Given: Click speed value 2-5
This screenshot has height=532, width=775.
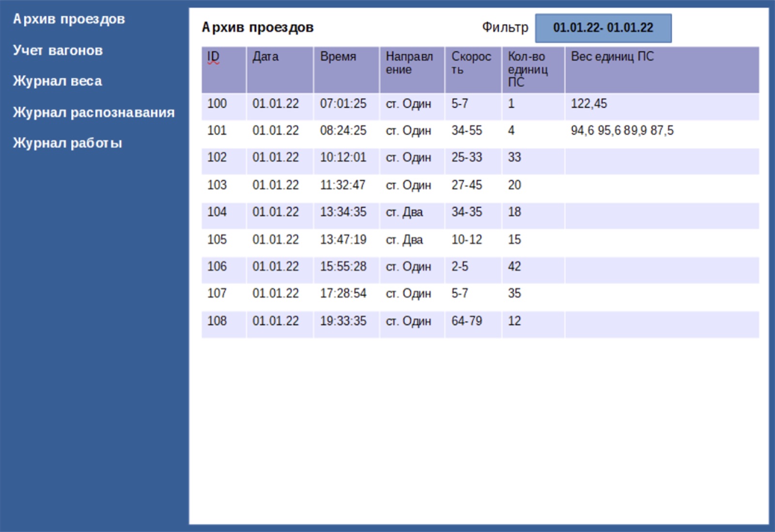Looking at the screenshot, I should point(460,267).
